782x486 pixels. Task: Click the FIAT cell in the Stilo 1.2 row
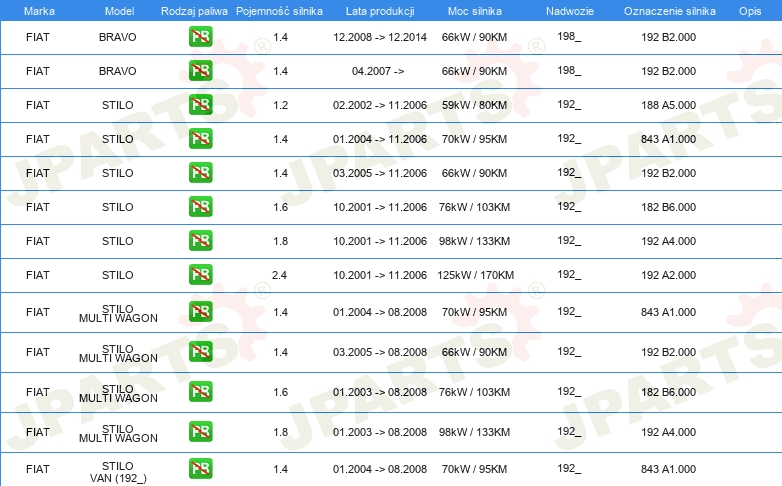coord(38,105)
